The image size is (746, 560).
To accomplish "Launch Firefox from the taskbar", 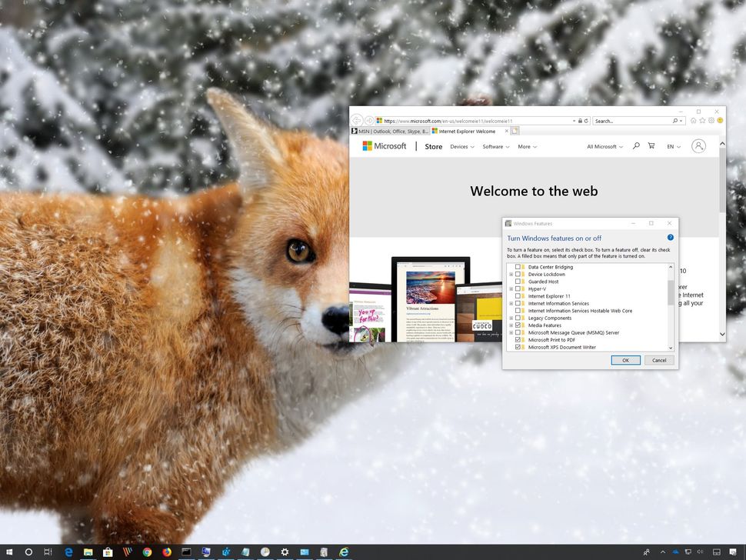I will tap(167, 552).
